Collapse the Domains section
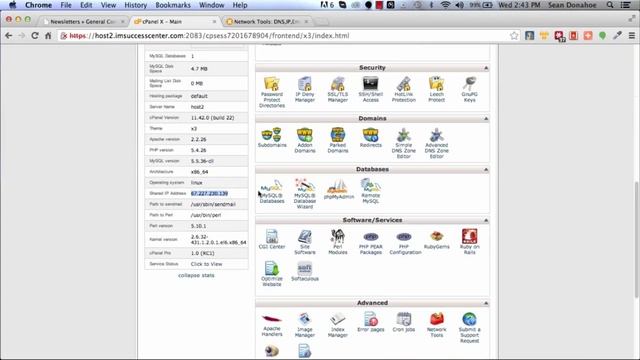This screenshot has height=360, width=640. (x=486, y=118)
